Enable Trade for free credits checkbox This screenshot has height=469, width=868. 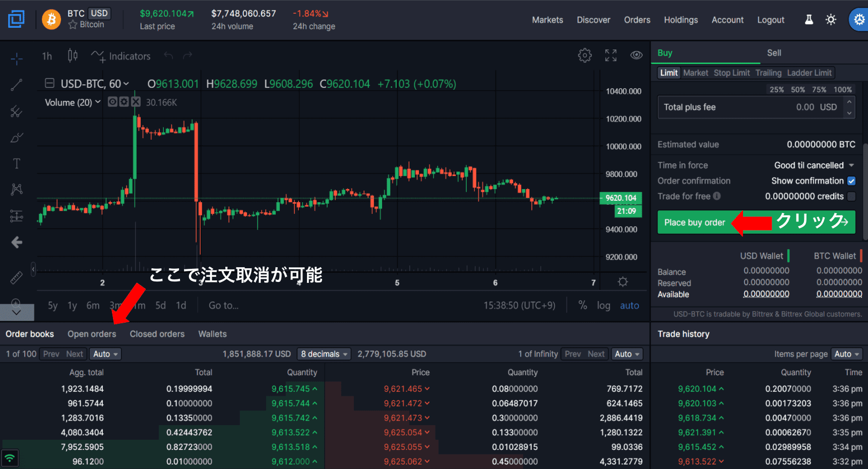point(851,196)
